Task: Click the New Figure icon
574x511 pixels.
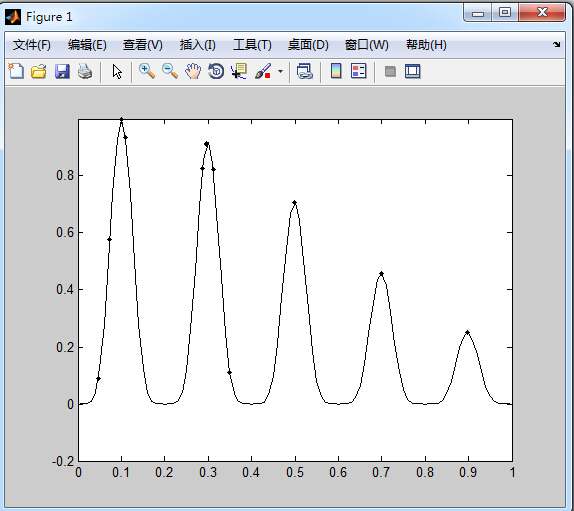Action: coord(16,71)
